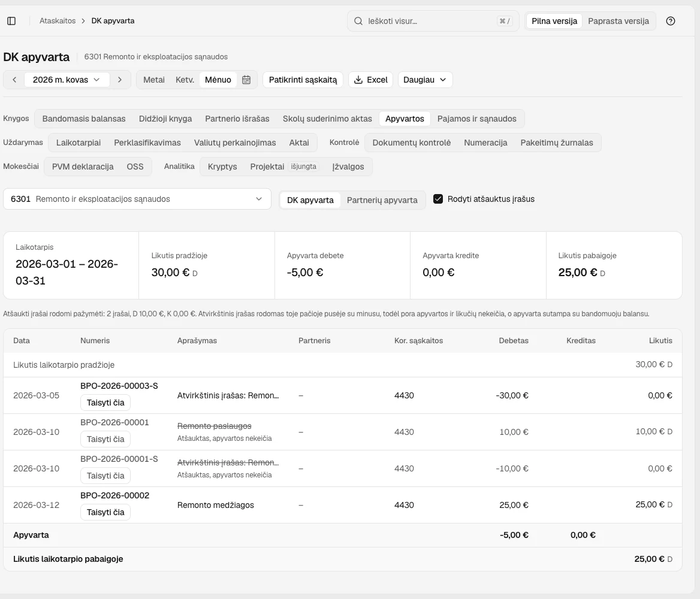
Task: Open the calendar date picker icon
Action: point(246,80)
